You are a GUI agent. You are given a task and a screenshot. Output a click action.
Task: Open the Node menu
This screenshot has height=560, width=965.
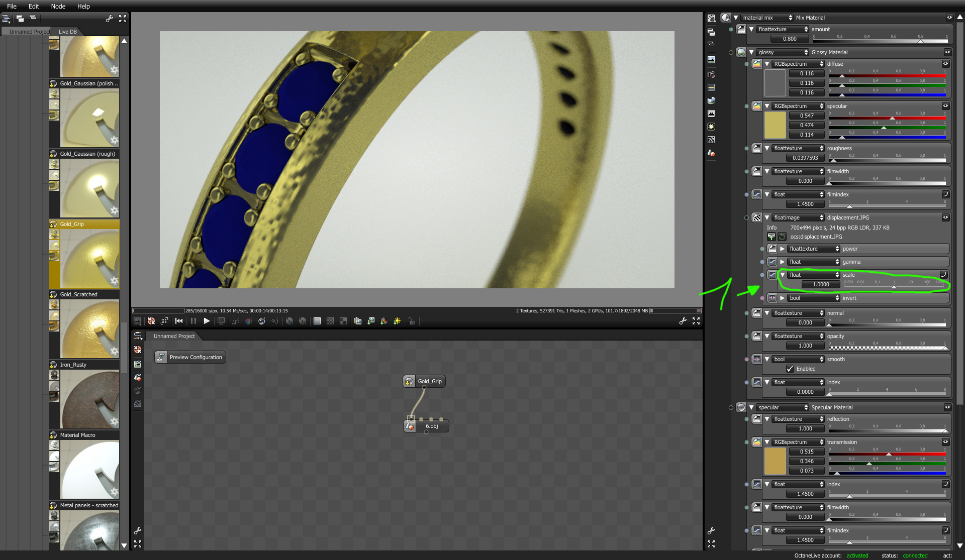click(58, 6)
